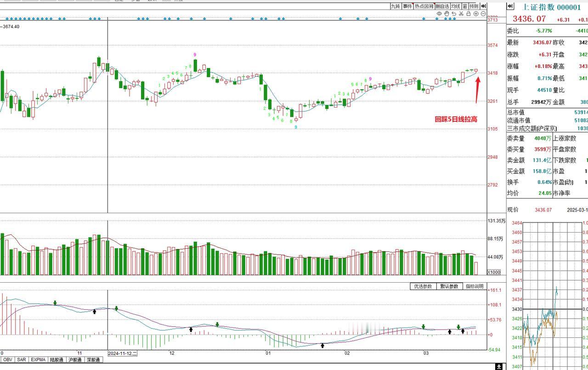
Task: Click the 涨跌 +6.31 value
Action: point(545,55)
